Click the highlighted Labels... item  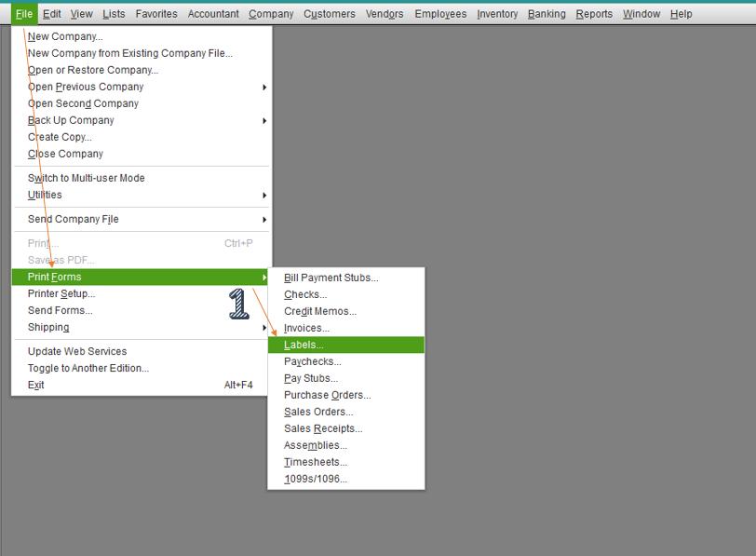click(346, 345)
